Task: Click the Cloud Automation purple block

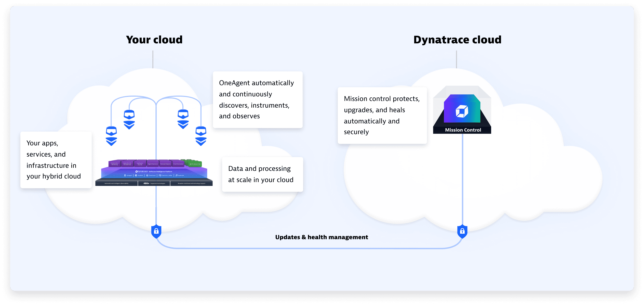Action: [x=178, y=164]
